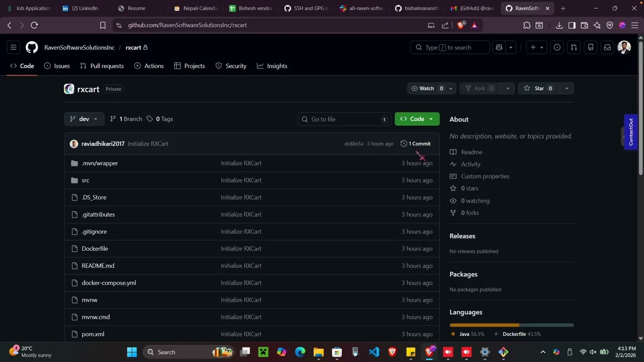Viewport: 644px width, 362px height.
Task: Open the ContactOut side tab
Action: [x=631, y=132]
